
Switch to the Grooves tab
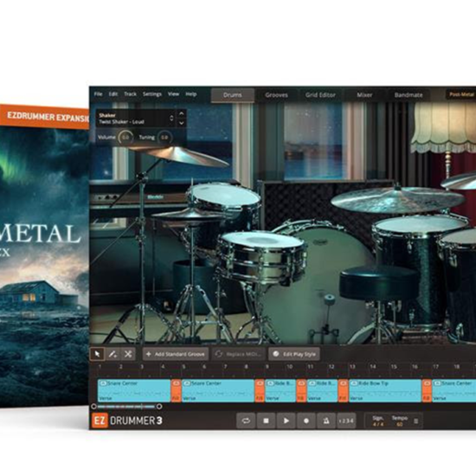tap(276, 95)
